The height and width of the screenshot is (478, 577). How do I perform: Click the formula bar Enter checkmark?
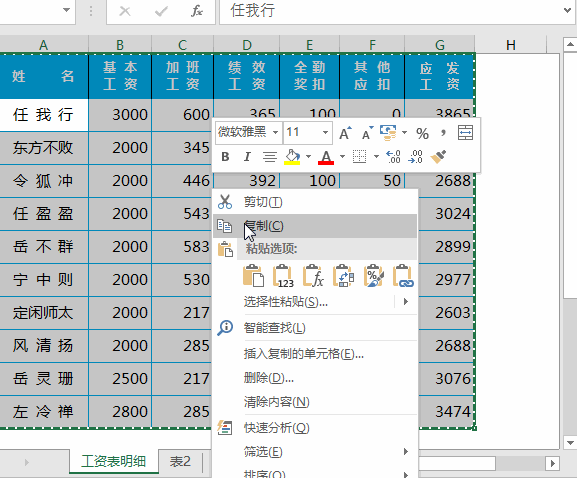pos(161,11)
